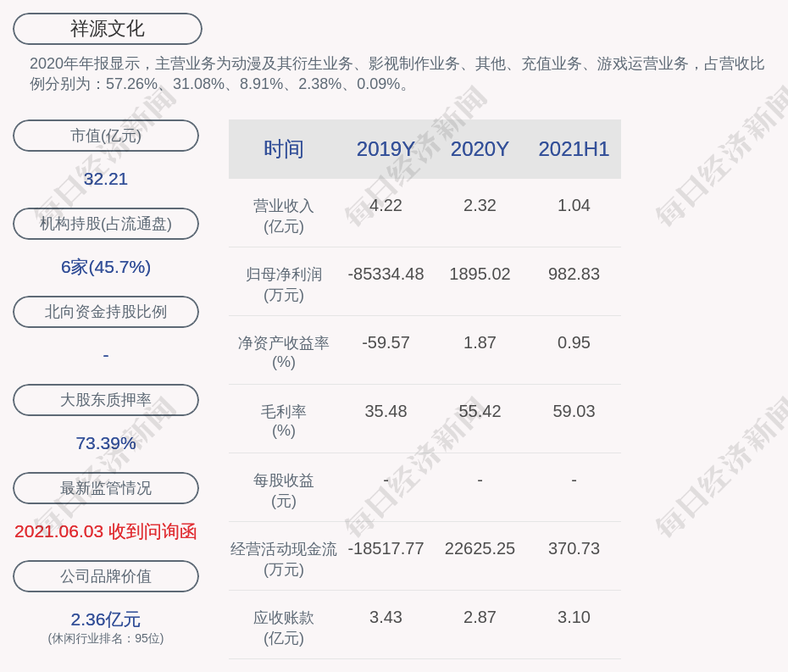788x672 pixels.
Task: Select the 2019Y revenue cell 4.22
Action: pyautogui.click(x=386, y=206)
